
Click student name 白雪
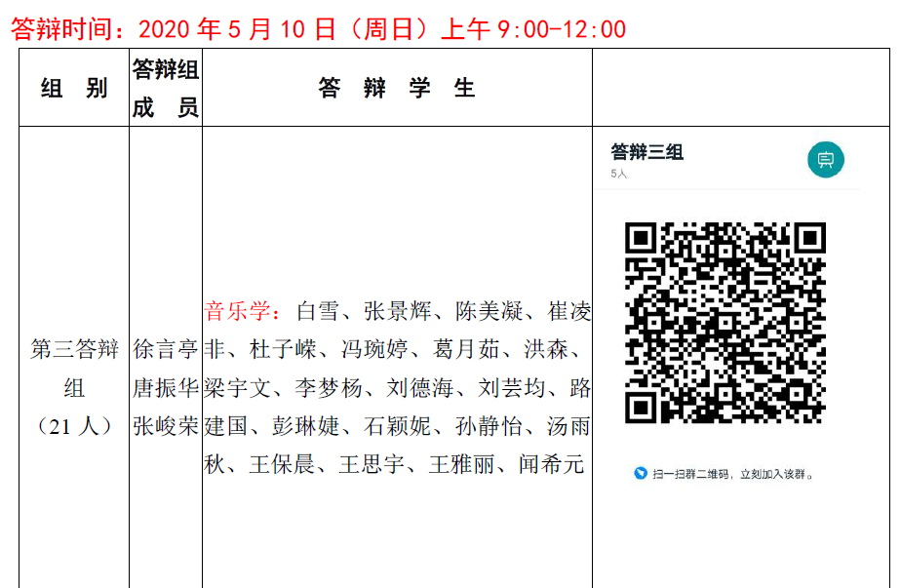click(317, 312)
